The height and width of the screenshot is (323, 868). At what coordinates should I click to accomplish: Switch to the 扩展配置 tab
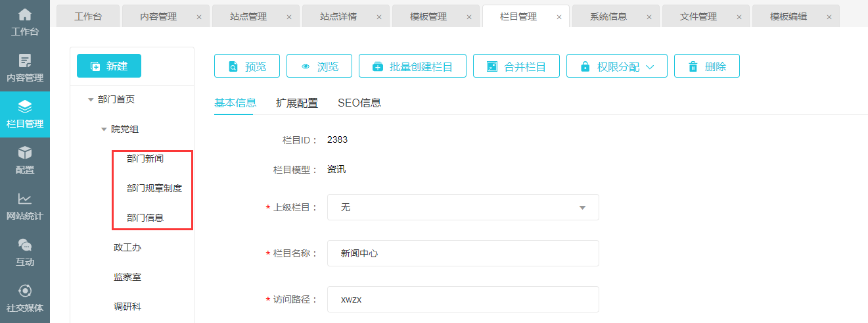pos(296,103)
